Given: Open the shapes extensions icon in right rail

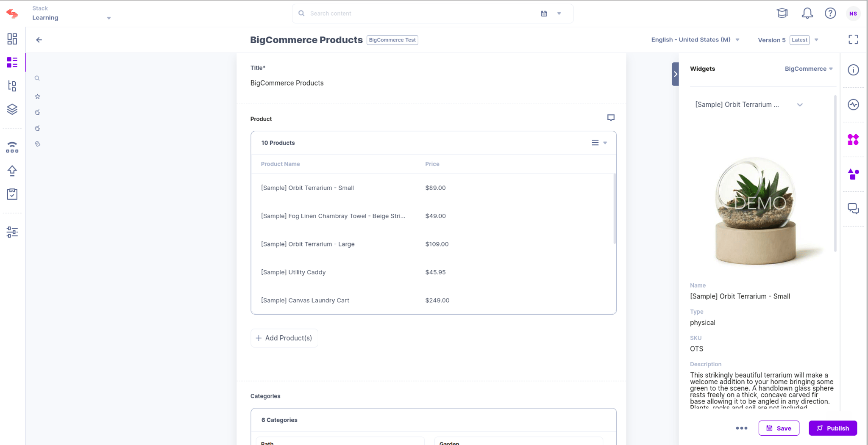Looking at the screenshot, I should coord(853,174).
